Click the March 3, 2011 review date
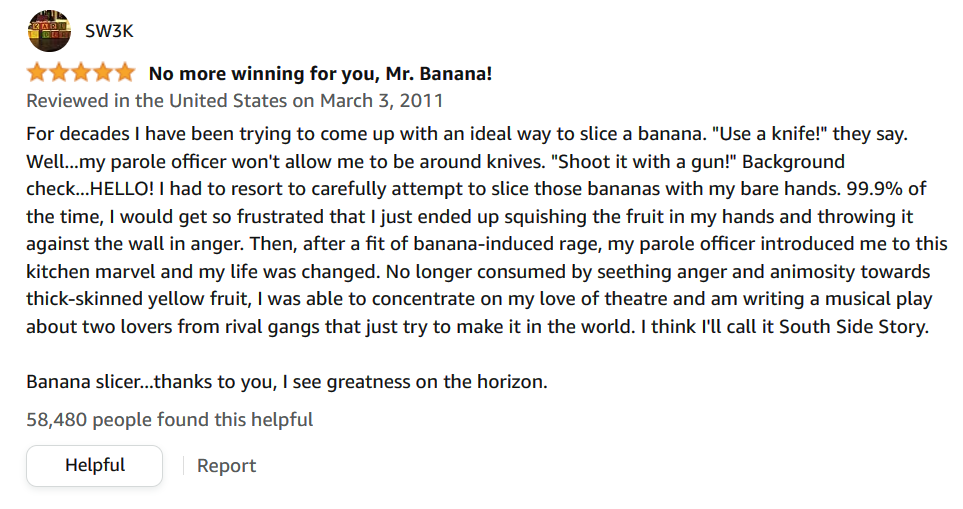Viewport: 963px width, 509px height. [x=381, y=101]
